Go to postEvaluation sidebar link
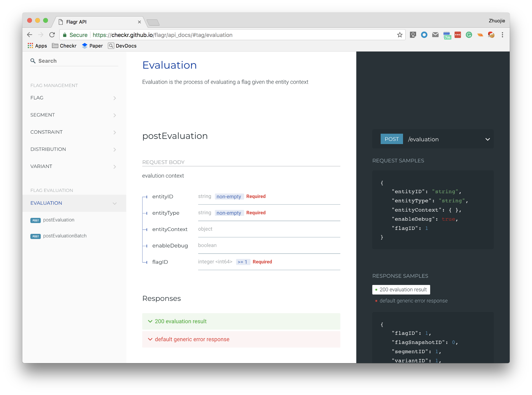Image resolution: width=532 pixels, height=395 pixels. coord(59,220)
